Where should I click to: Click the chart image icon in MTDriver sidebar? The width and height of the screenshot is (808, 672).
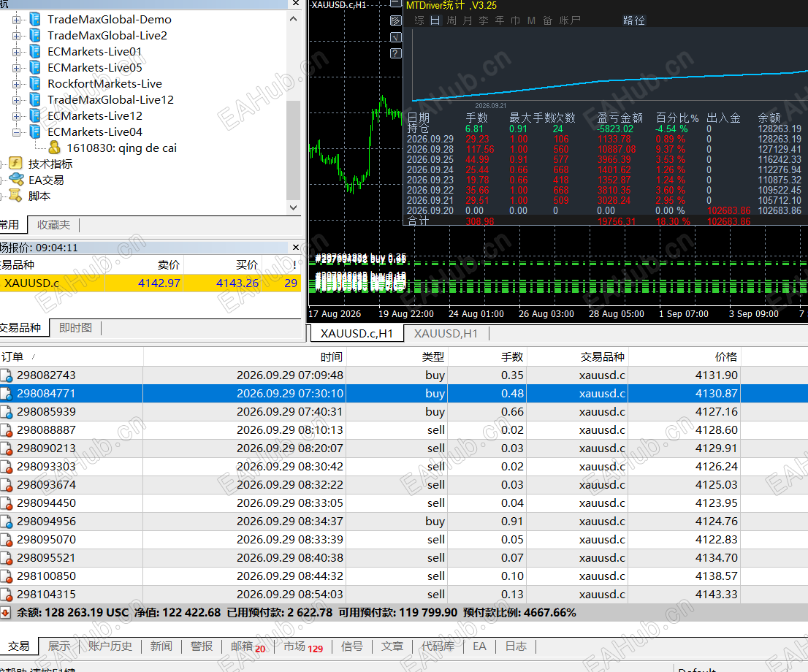tap(396, 20)
